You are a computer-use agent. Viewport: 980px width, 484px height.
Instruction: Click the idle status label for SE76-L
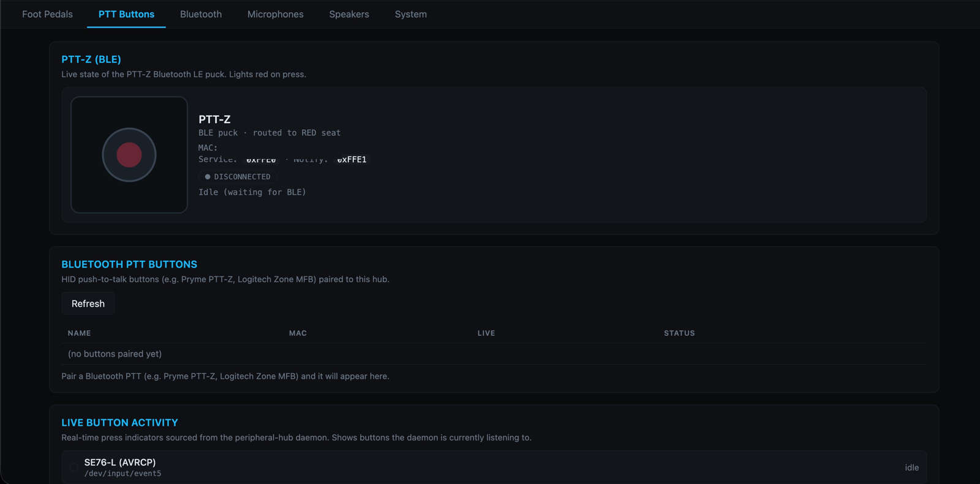pos(912,467)
